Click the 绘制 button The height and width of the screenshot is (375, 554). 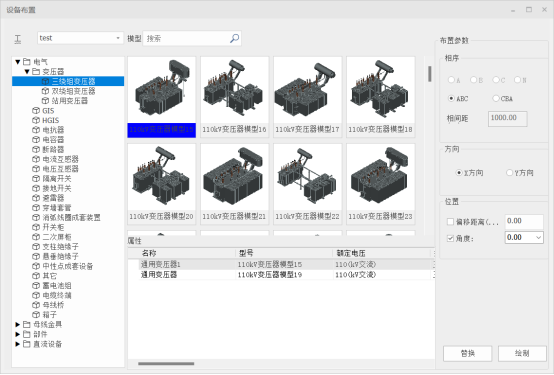tap(522, 353)
